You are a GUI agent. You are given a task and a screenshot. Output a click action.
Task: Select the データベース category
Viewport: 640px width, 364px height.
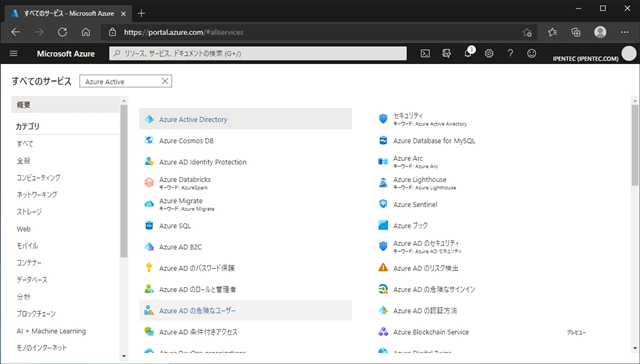(x=32, y=280)
